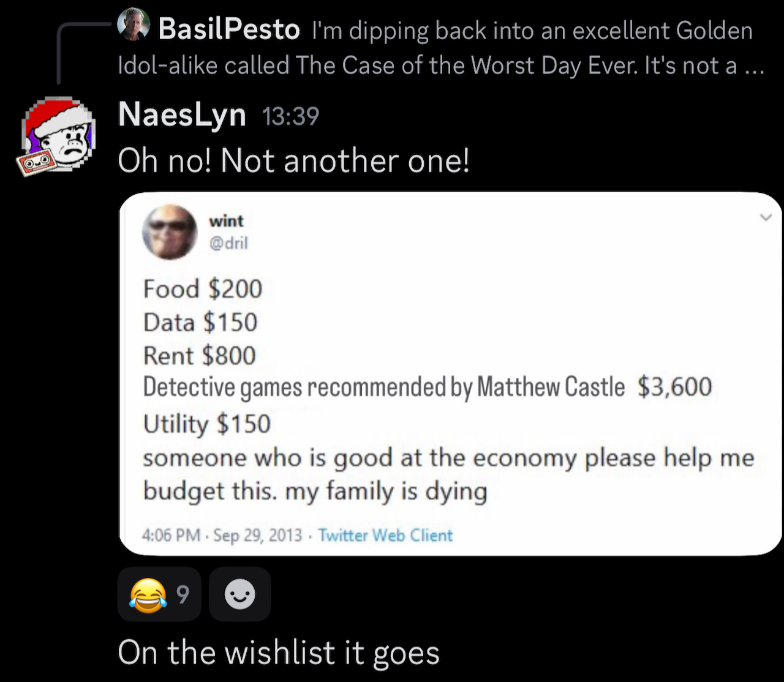Click the Twitter Web Client link
This screenshot has height=682, width=784.
tap(385, 536)
